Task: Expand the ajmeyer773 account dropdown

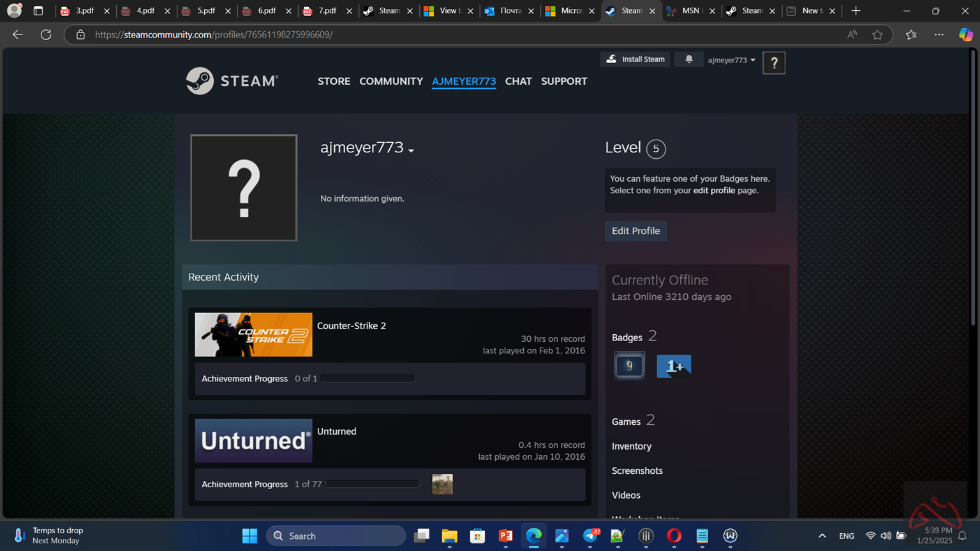Action: (x=731, y=60)
